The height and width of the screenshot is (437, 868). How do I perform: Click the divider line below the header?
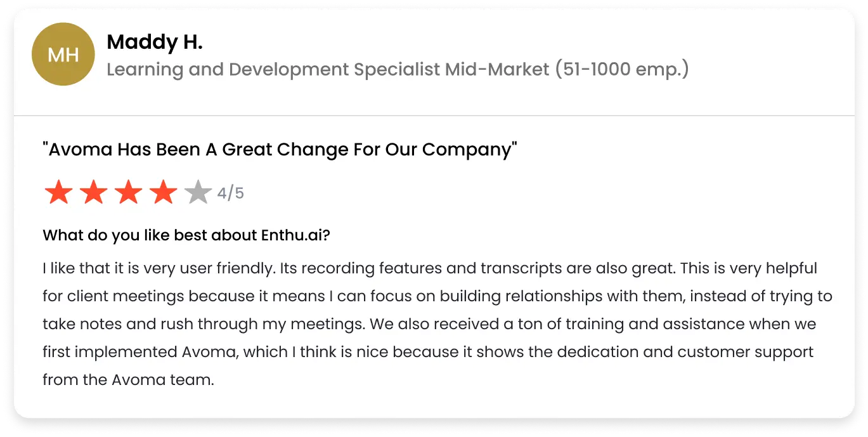point(434,115)
